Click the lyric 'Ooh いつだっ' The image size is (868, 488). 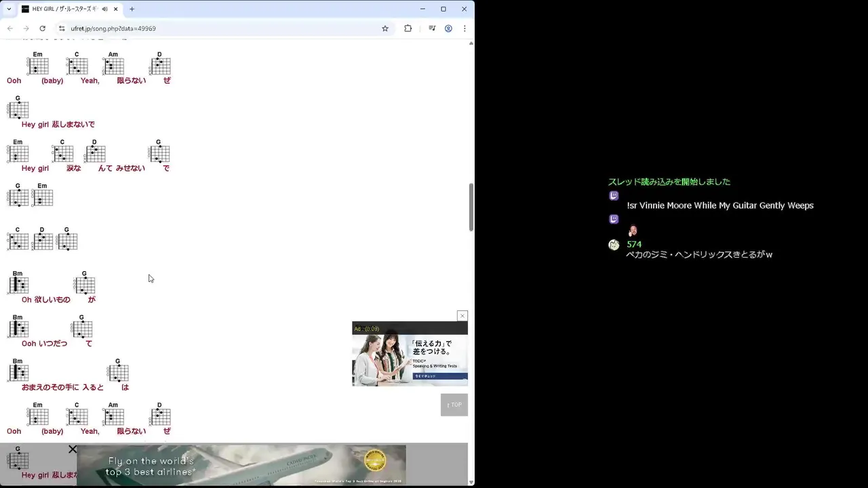click(44, 344)
